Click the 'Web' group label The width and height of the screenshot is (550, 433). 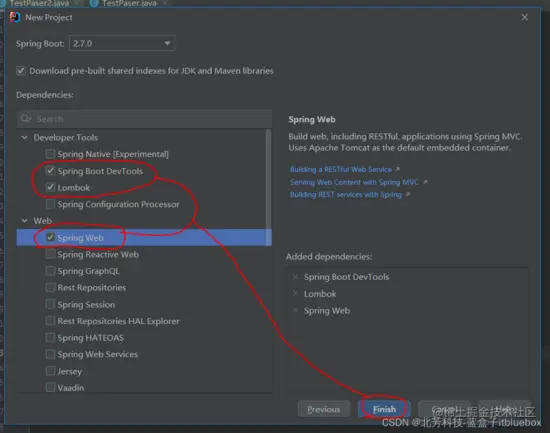coord(42,221)
